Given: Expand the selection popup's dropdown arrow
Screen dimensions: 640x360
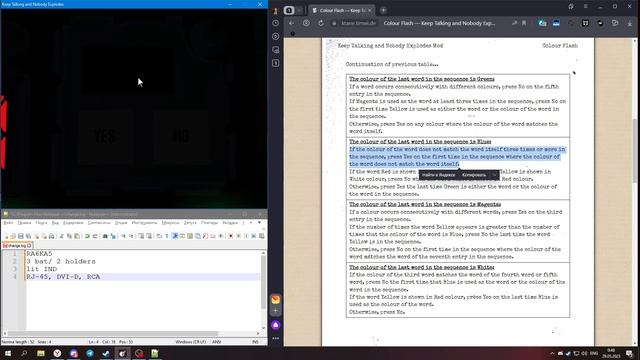Looking at the screenshot, I should (494, 175).
